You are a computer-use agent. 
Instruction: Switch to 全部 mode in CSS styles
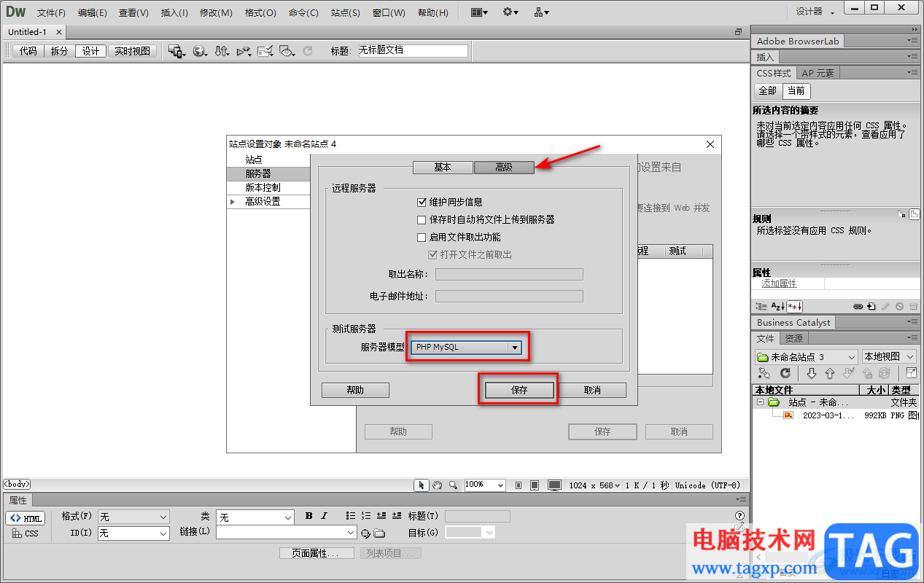coord(768,91)
